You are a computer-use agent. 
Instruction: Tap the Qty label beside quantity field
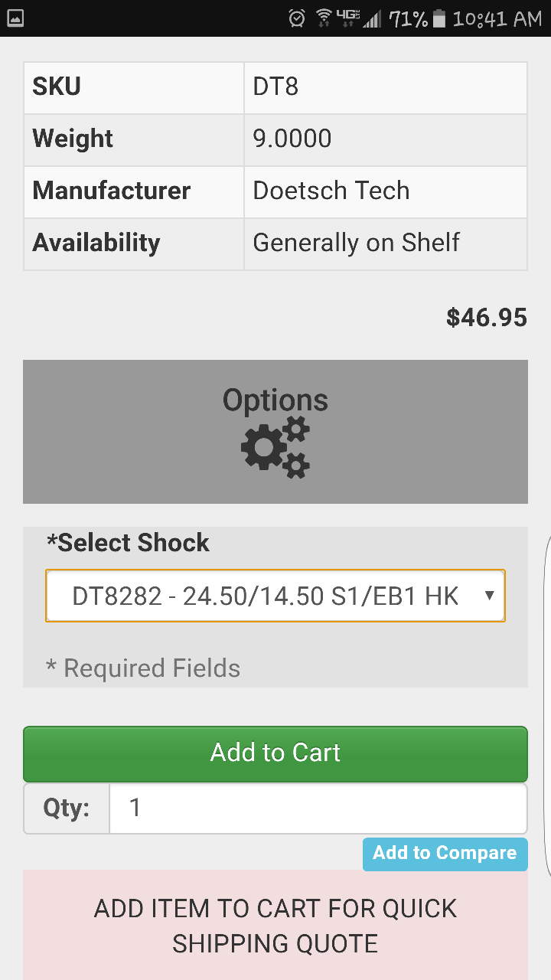click(x=67, y=808)
